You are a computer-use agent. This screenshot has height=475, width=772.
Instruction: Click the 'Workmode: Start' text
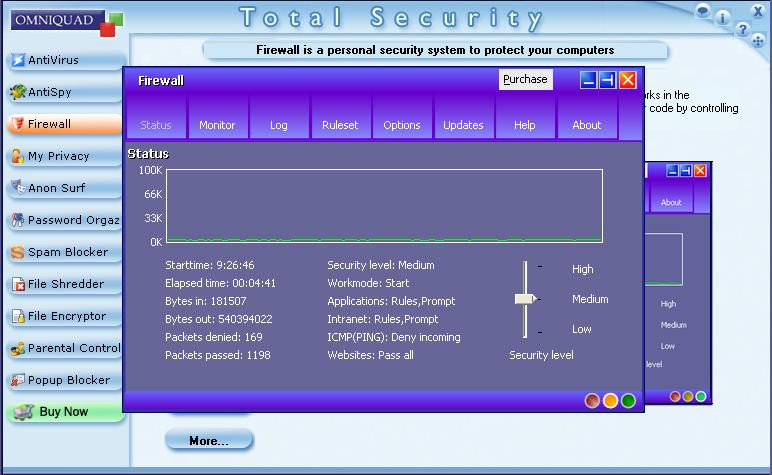click(x=368, y=283)
